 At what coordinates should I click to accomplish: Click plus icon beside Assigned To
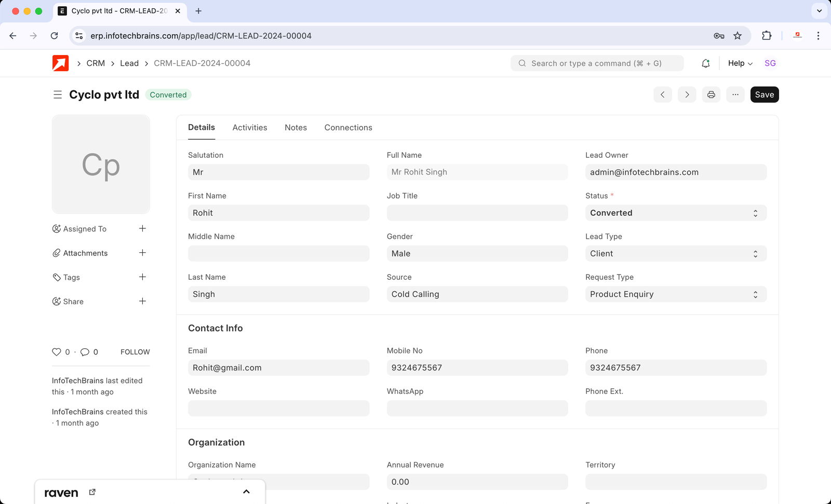coord(142,229)
